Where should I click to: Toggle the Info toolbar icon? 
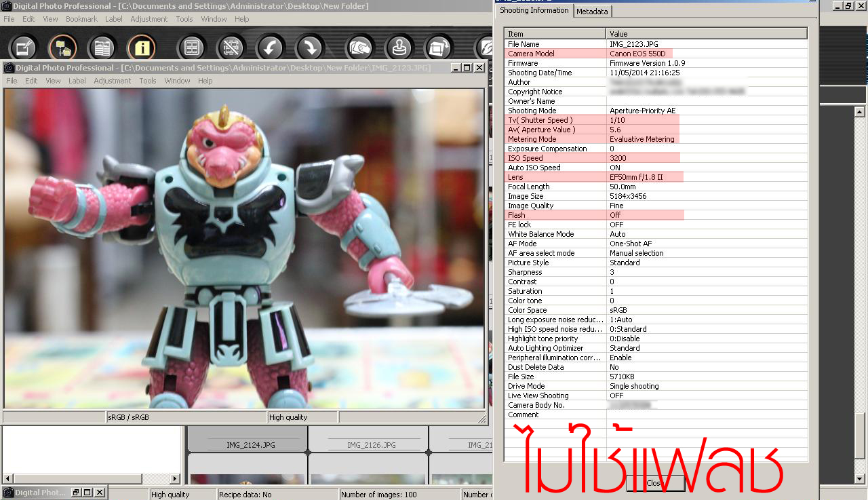click(x=142, y=47)
